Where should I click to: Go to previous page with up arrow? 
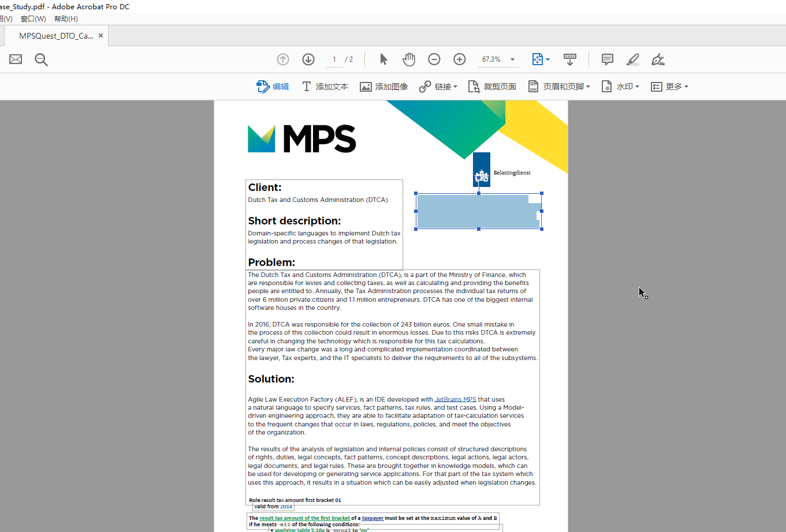point(283,59)
